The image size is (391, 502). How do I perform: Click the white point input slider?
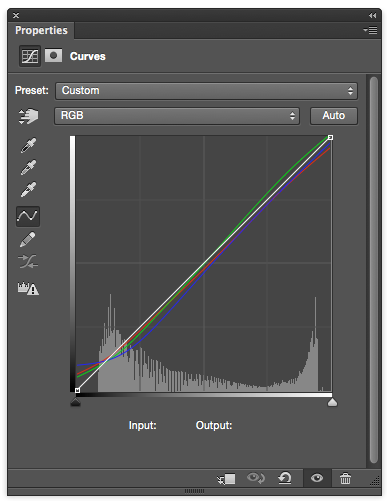pos(332,402)
